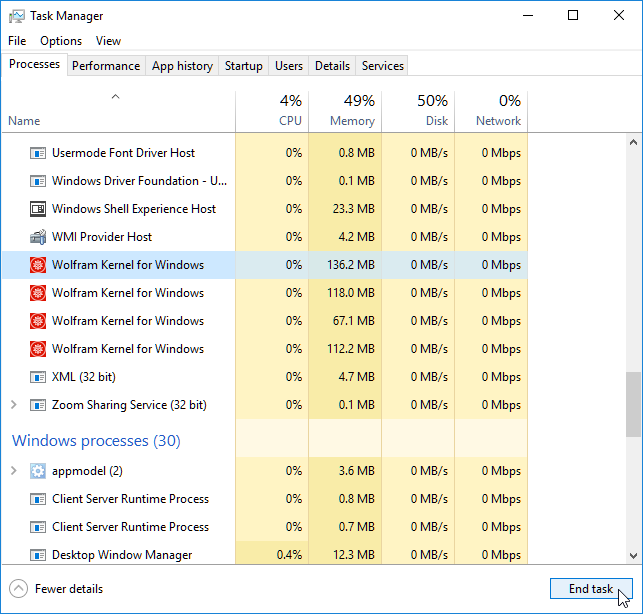Click the Usermode Font Driver Host icon

tap(38, 153)
